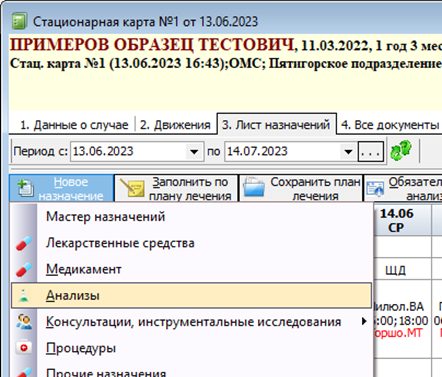442x377 pixels.
Task: Click the Обязательные анализы card icon
Action: (375, 188)
